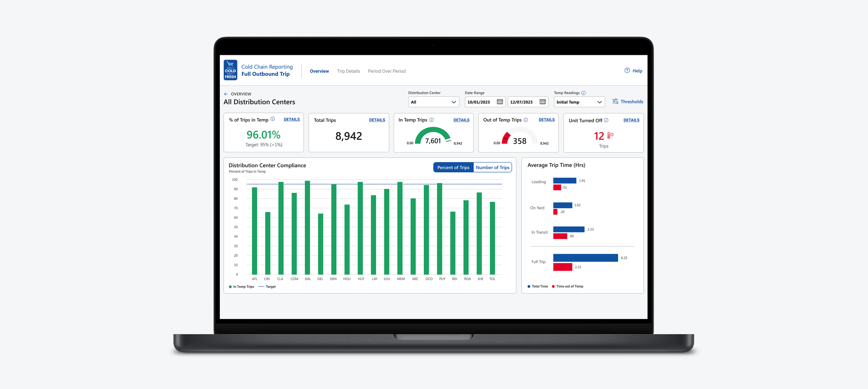The height and width of the screenshot is (389, 868).
Task: Click the Thresholds sliders icon
Action: (615, 101)
